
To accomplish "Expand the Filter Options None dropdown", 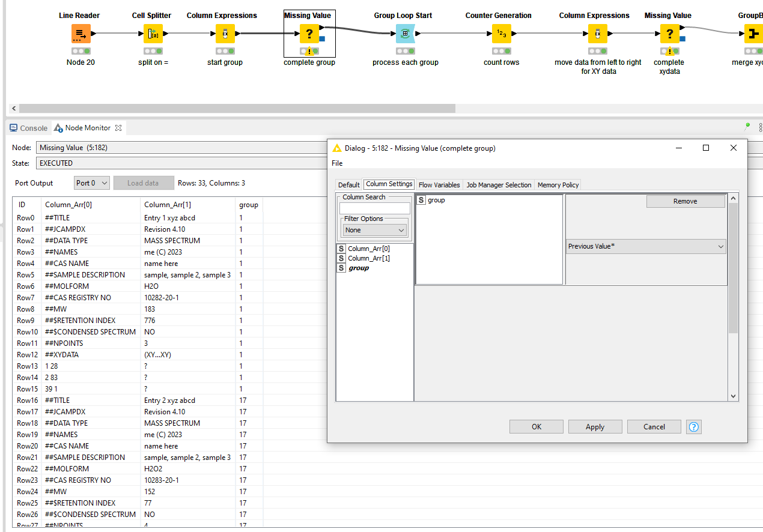I will pyautogui.click(x=375, y=230).
